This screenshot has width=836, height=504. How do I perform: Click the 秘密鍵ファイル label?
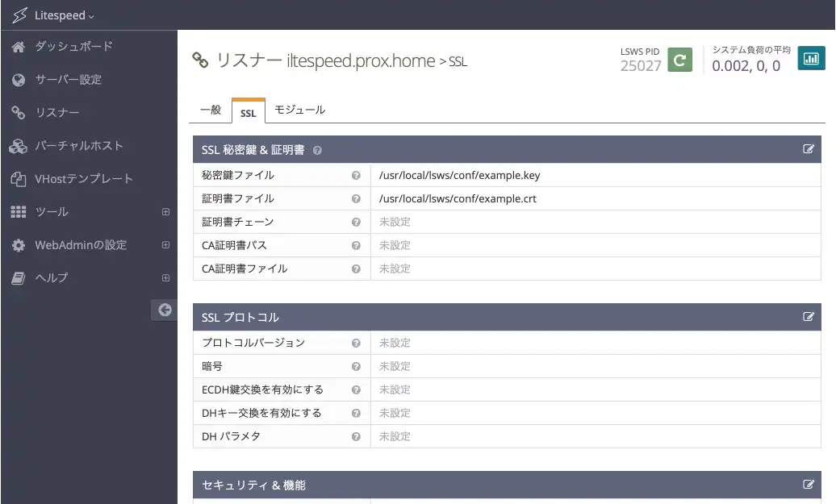click(x=238, y=175)
